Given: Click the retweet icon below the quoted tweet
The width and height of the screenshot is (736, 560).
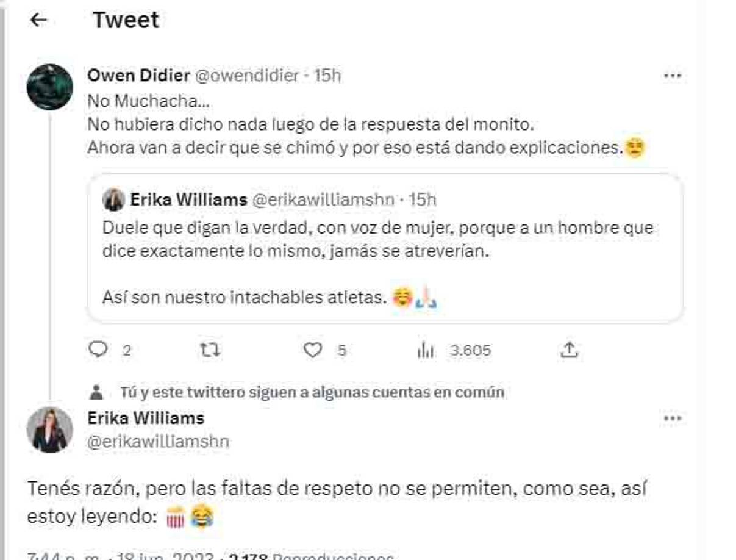Looking at the screenshot, I should click(x=210, y=350).
